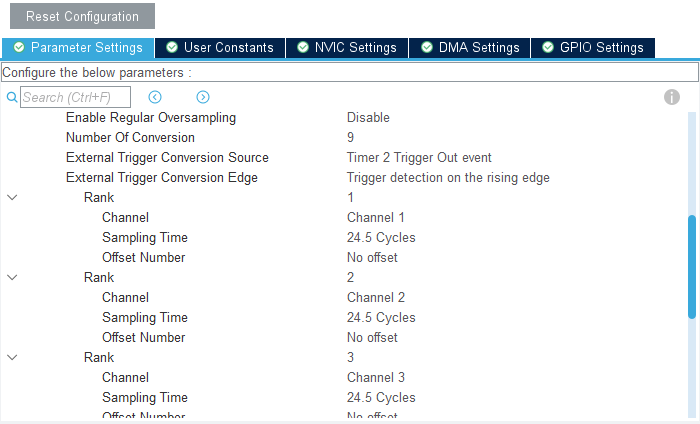Select Rank 1 Sampling Time 24.5 Cycles
The width and height of the screenshot is (700, 424).
tap(381, 237)
